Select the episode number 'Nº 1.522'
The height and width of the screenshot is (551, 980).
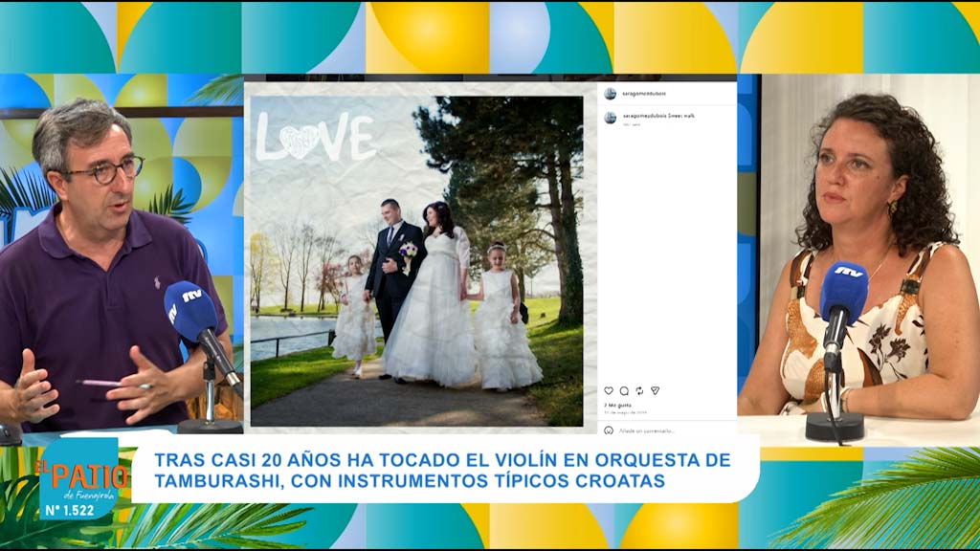click(x=69, y=511)
